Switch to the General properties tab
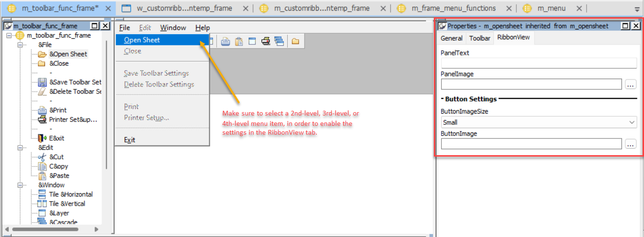The height and width of the screenshot is (237, 644). pyautogui.click(x=452, y=38)
